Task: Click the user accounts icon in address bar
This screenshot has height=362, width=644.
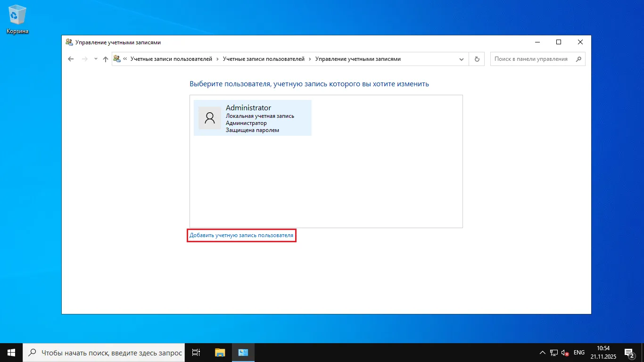Action: tap(117, 59)
